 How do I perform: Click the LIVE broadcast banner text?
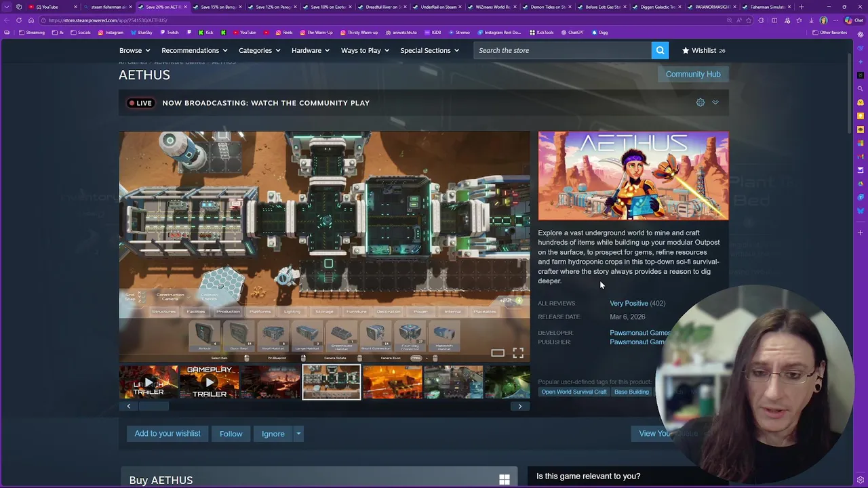266,103
